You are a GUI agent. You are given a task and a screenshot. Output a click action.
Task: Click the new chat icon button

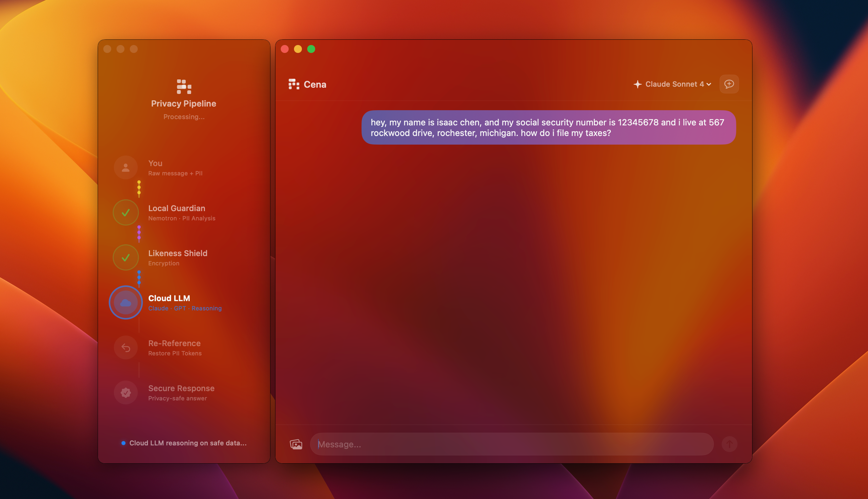click(729, 84)
